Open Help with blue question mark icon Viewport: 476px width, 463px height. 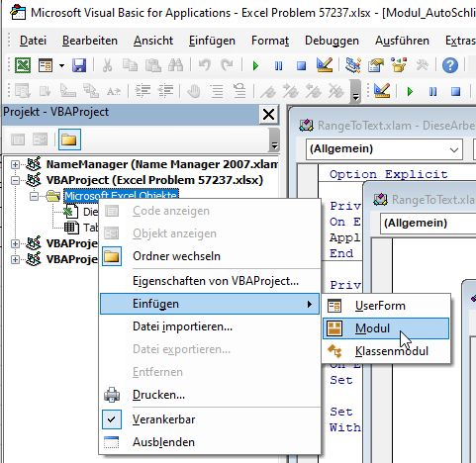pyautogui.click(x=450, y=65)
